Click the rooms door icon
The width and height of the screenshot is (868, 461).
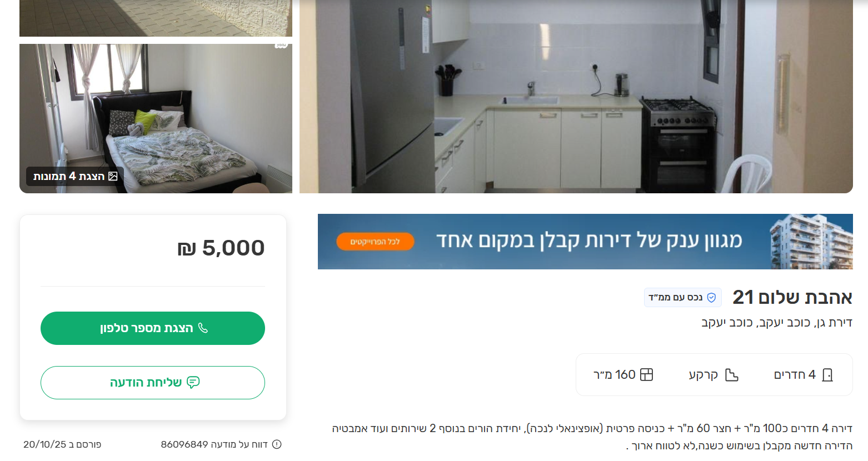pyautogui.click(x=827, y=375)
